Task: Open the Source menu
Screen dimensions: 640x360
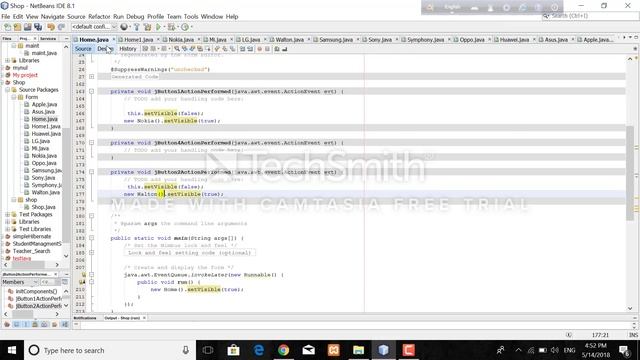Action: click(x=76, y=16)
